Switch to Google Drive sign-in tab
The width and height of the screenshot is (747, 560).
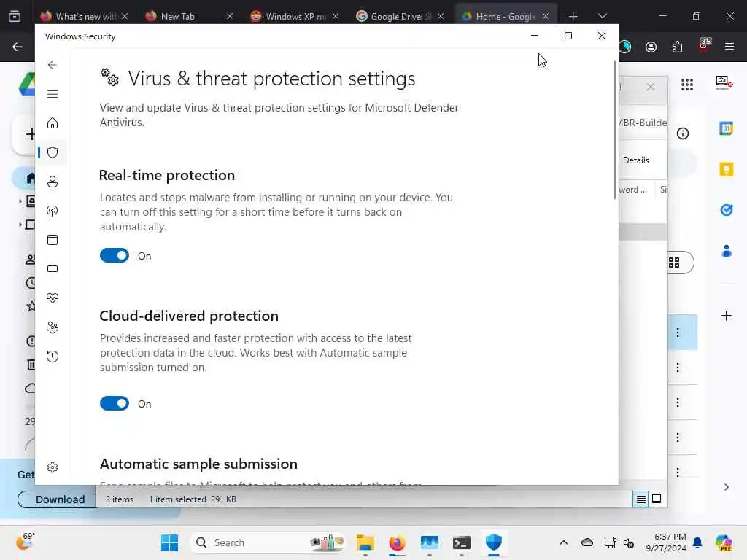click(x=399, y=16)
